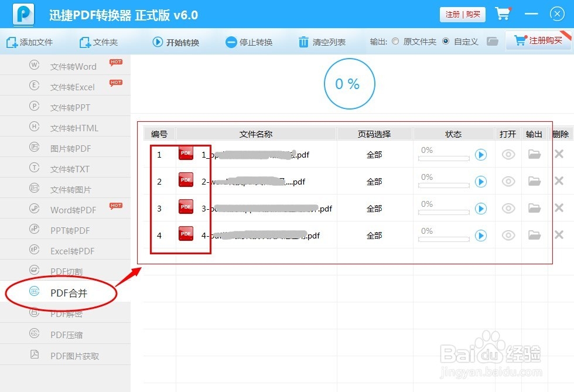Open output folder for file 2
574x392 pixels.
[x=534, y=181]
